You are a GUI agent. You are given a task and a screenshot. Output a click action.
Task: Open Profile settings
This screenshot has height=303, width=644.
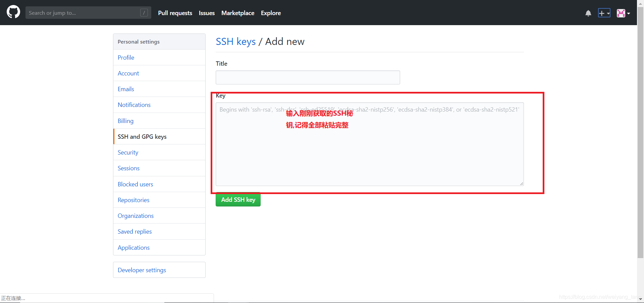tap(159, 57)
